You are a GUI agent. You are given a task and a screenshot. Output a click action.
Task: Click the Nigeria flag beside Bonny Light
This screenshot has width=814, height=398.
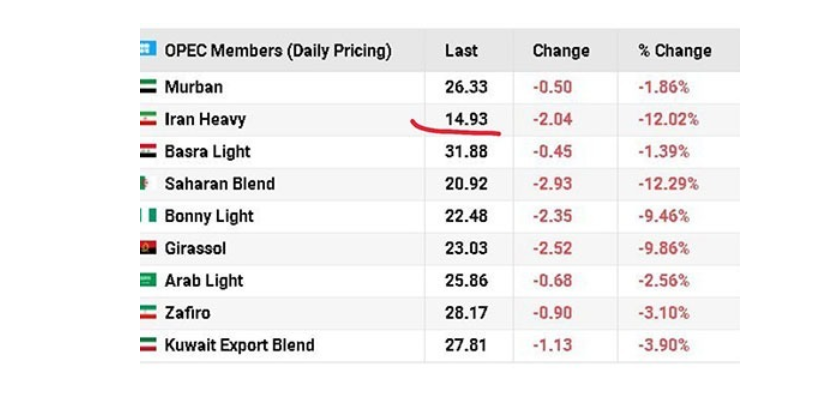tap(148, 215)
